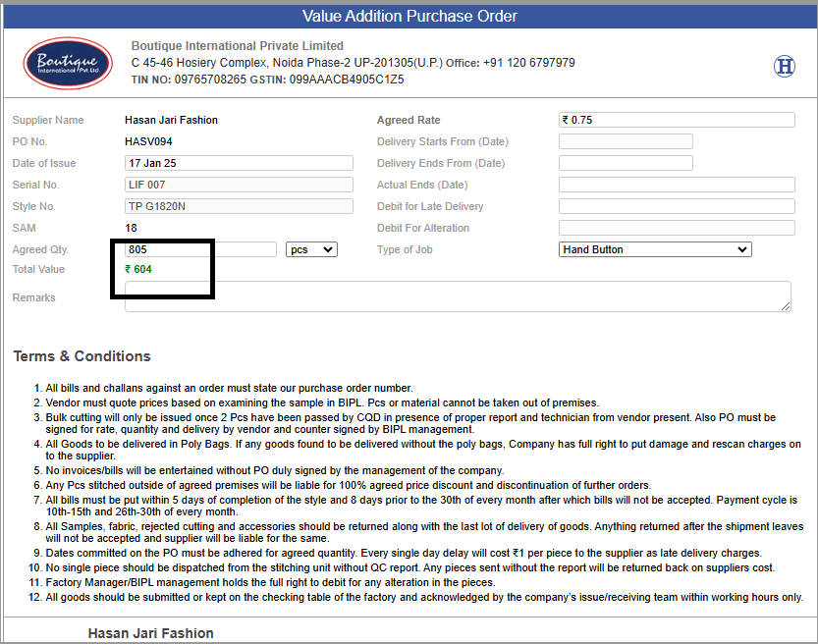Click the PO No. label
This screenshot has width=818, height=644.
coord(29,141)
